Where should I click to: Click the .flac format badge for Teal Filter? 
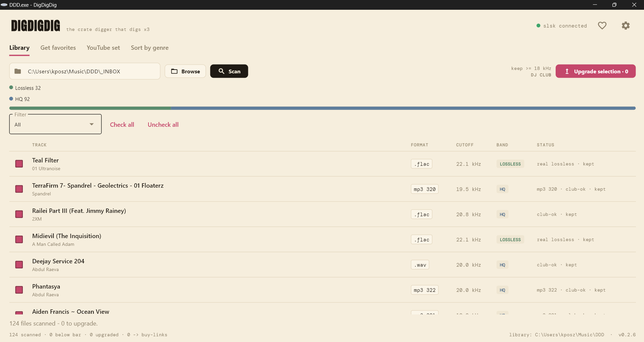point(422,164)
